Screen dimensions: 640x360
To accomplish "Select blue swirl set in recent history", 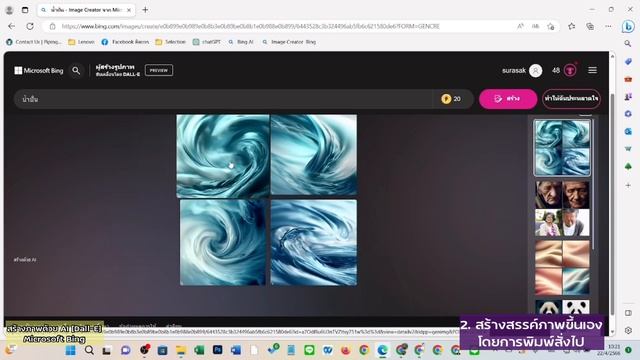I will click(562, 148).
